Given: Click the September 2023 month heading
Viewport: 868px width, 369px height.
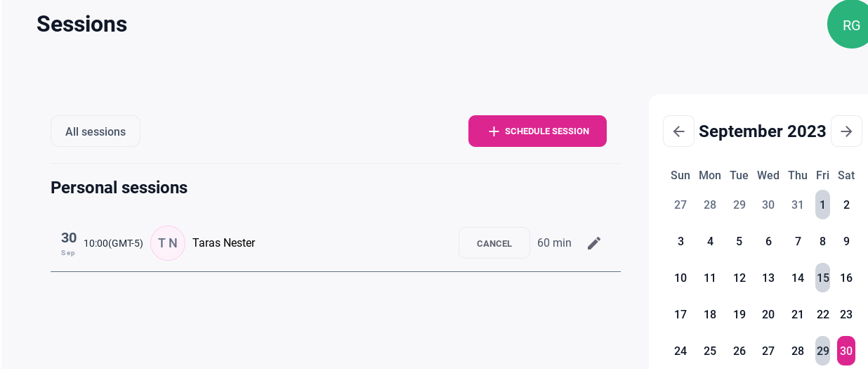Looking at the screenshot, I should [x=762, y=131].
